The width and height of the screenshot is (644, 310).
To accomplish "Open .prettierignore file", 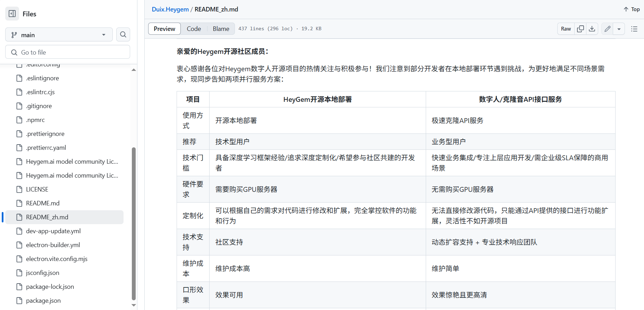I will [45, 134].
